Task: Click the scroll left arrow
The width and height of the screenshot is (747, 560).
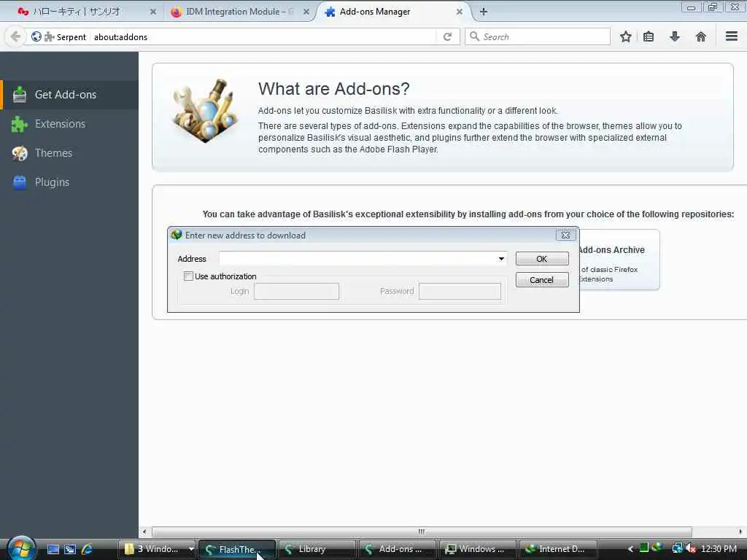Action: click(x=145, y=532)
